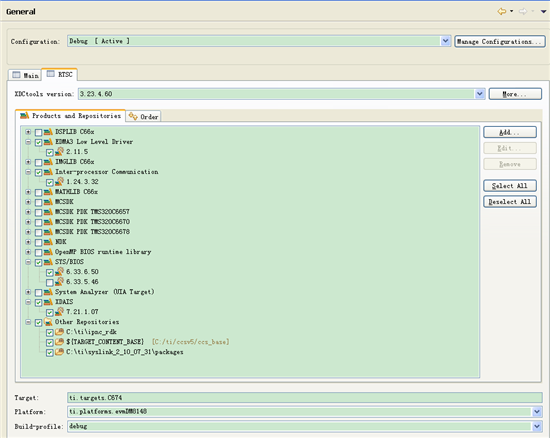Expand the MCSDK tree node
550x438 pixels.
click(x=28, y=202)
